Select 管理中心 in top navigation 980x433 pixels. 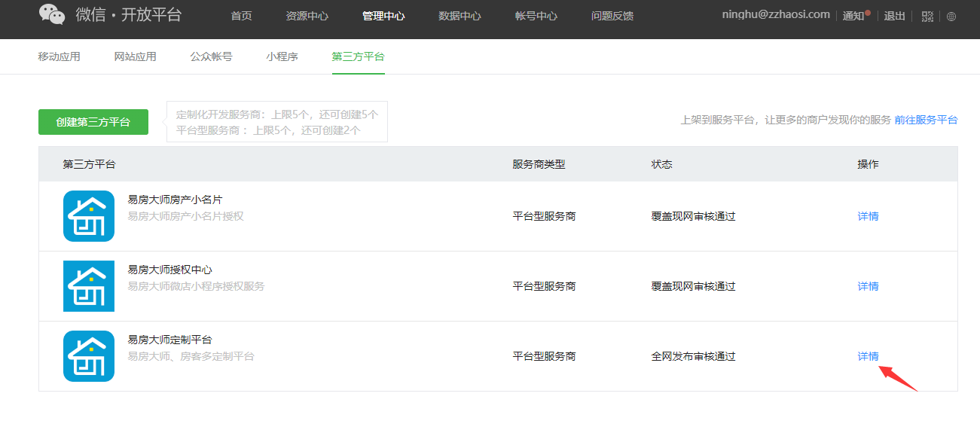pyautogui.click(x=383, y=16)
